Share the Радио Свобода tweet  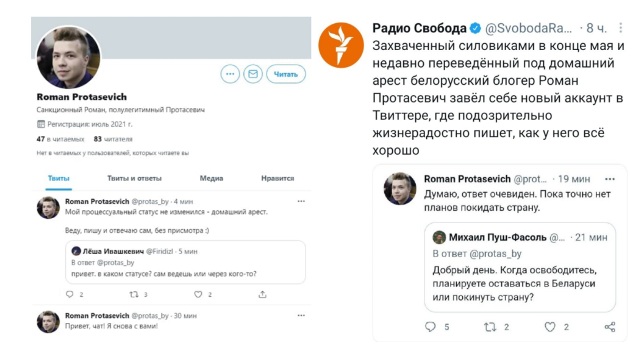610,327
